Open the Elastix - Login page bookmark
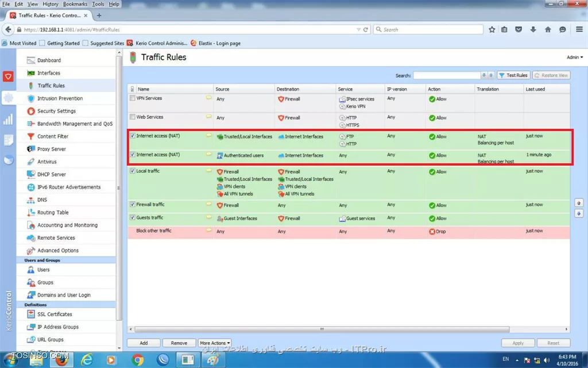Screen dimensions: 588x368 (216, 43)
